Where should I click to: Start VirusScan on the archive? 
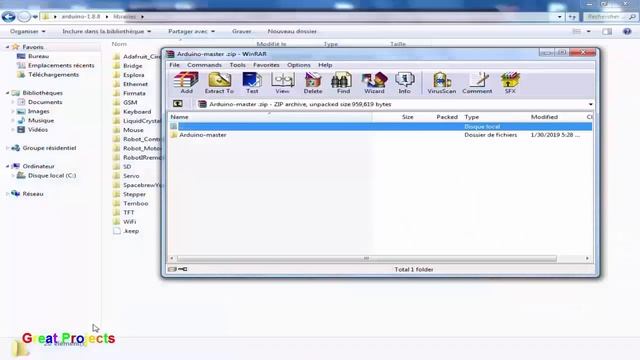coord(442,82)
